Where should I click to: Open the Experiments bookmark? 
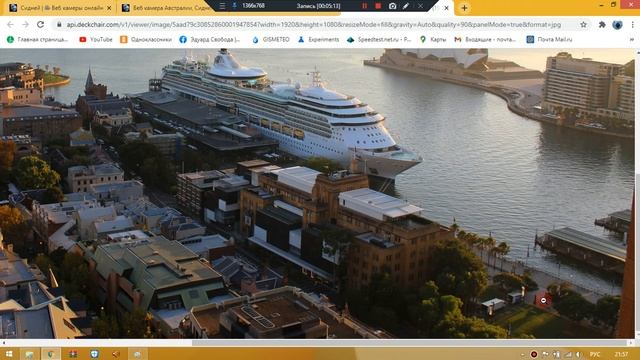318,40
